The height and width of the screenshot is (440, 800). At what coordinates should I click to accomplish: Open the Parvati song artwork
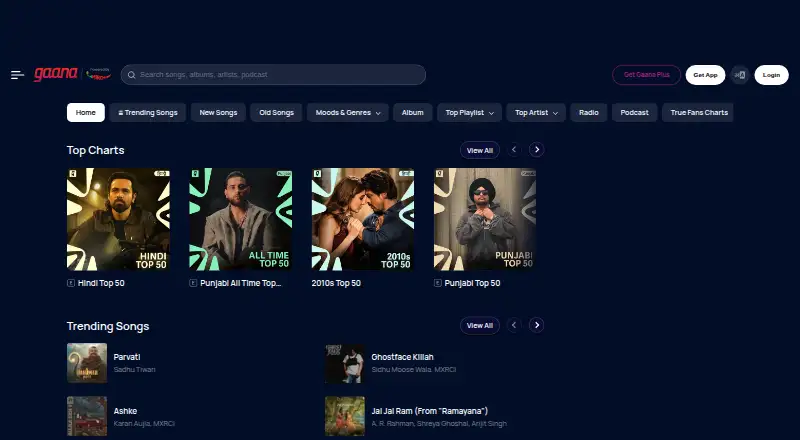(x=87, y=363)
